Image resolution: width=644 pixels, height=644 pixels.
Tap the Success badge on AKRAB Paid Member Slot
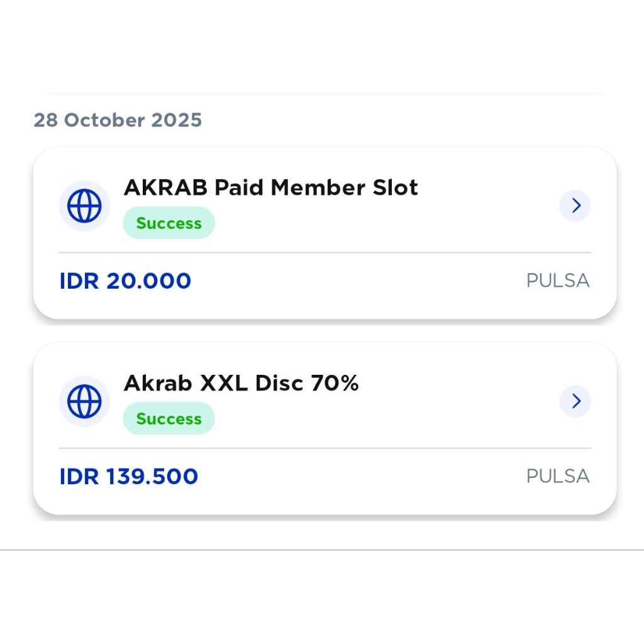click(169, 223)
